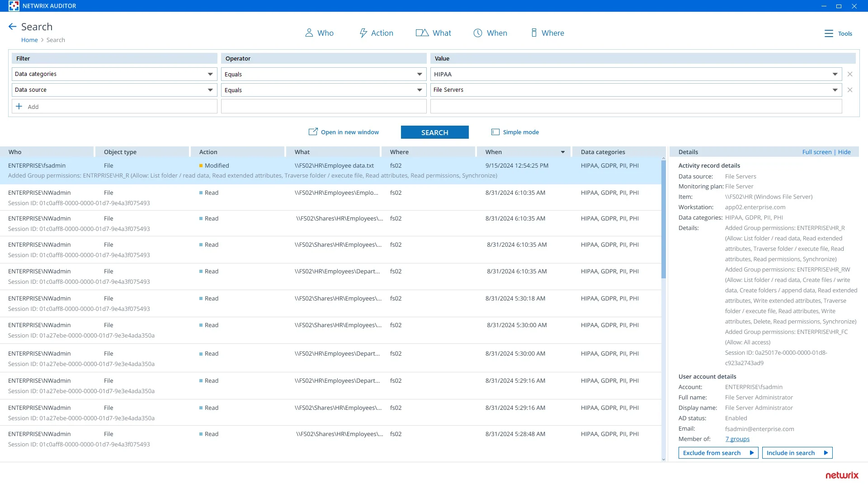
Task: Go back using the arrow next to Search
Action: point(12,27)
